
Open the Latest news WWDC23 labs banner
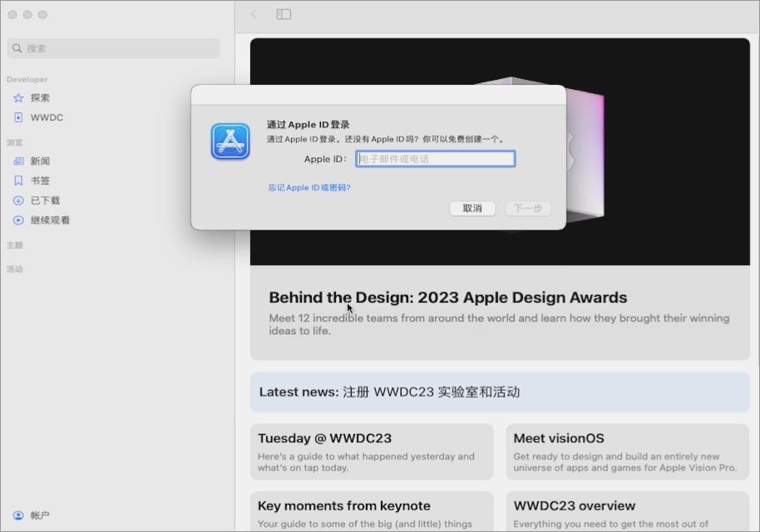[x=500, y=392]
